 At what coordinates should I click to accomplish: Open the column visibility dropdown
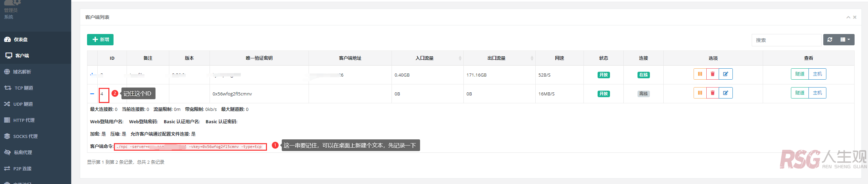(x=845, y=40)
